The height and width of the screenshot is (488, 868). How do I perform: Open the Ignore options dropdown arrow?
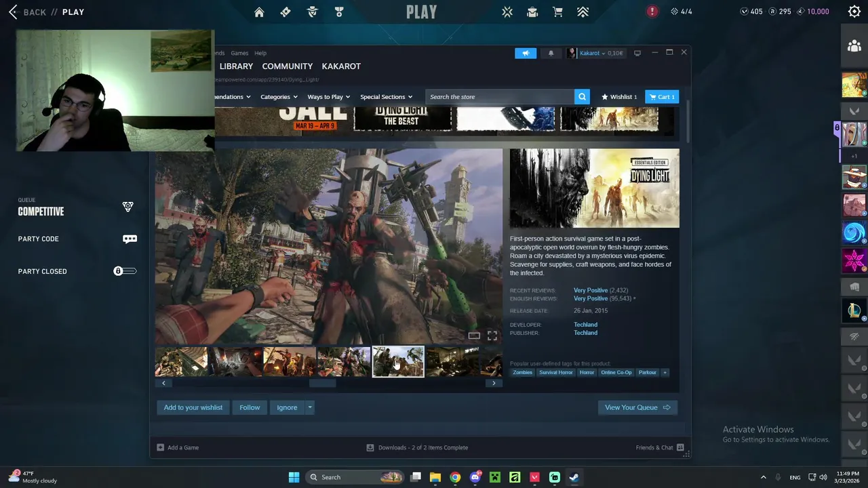tap(310, 407)
